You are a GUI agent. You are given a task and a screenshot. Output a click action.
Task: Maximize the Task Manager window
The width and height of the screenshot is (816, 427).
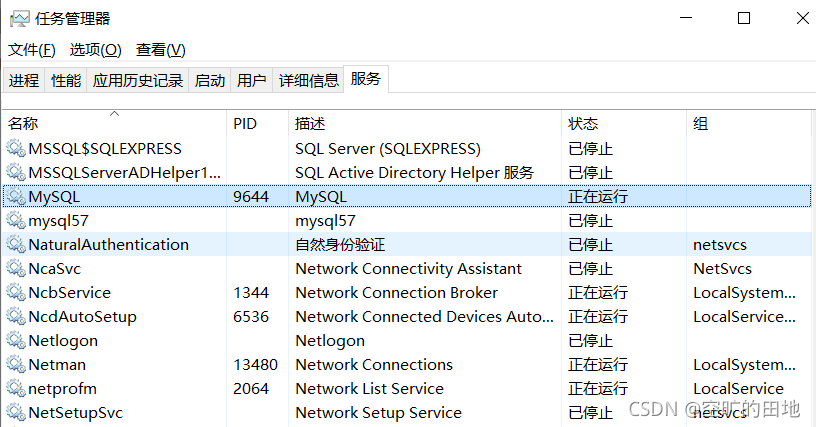click(x=744, y=19)
